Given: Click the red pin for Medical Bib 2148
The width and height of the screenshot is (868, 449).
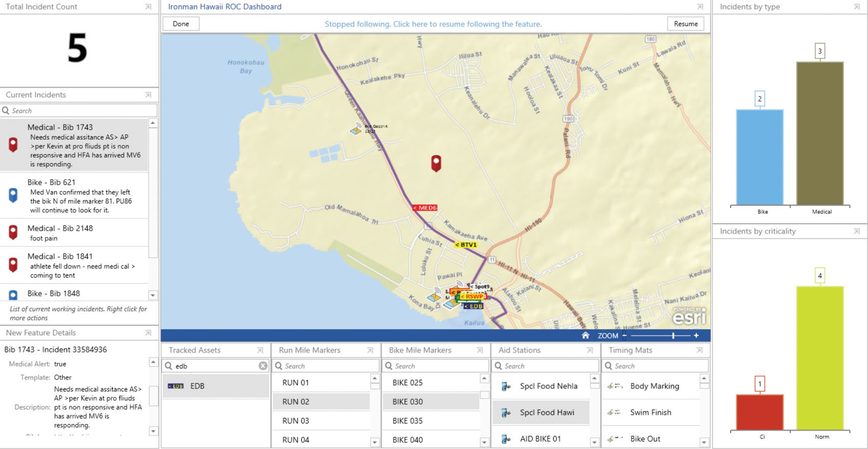Looking at the screenshot, I should 13,232.
